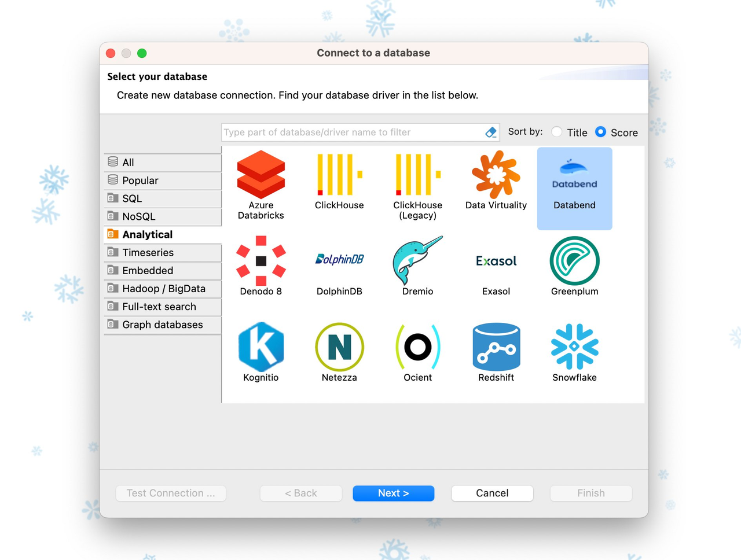Switch to the NoSQL category
The width and height of the screenshot is (741, 560).
(x=163, y=216)
